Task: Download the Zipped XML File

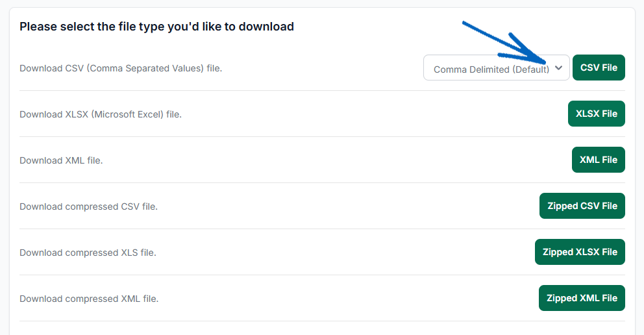Action: [x=582, y=297]
